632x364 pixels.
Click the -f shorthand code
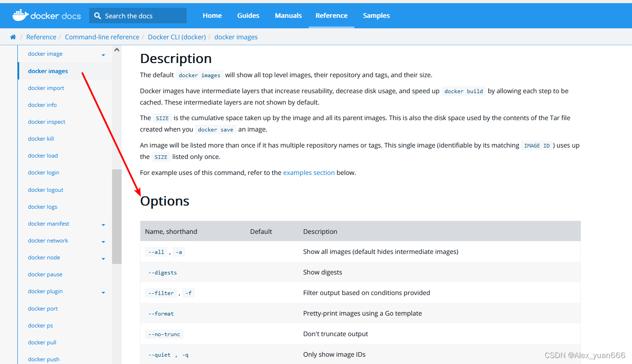click(188, 293)
